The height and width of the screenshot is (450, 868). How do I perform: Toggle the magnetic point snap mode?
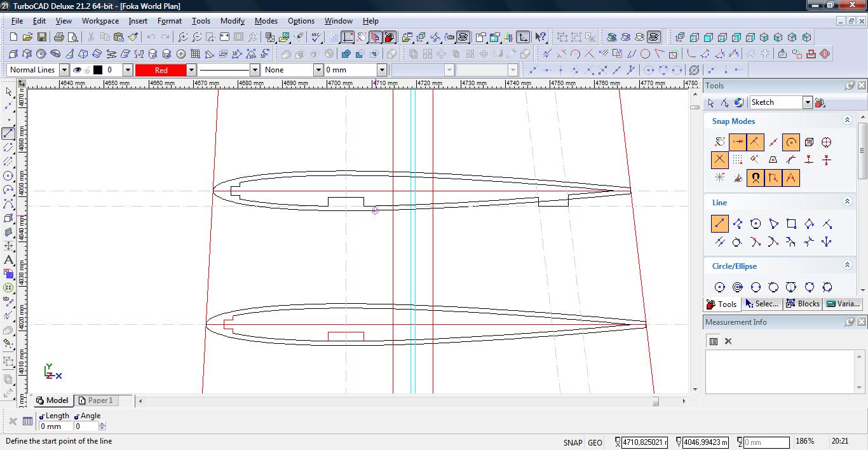point(755,178)
